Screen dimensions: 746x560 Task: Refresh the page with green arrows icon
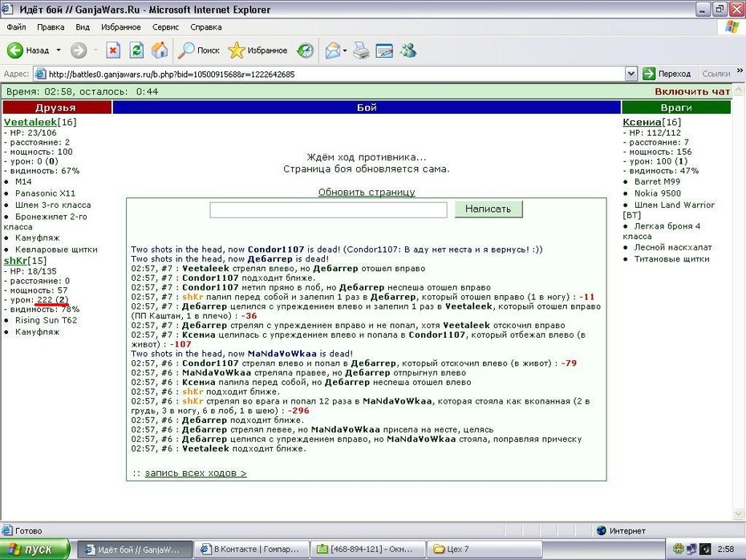[136, 50]
